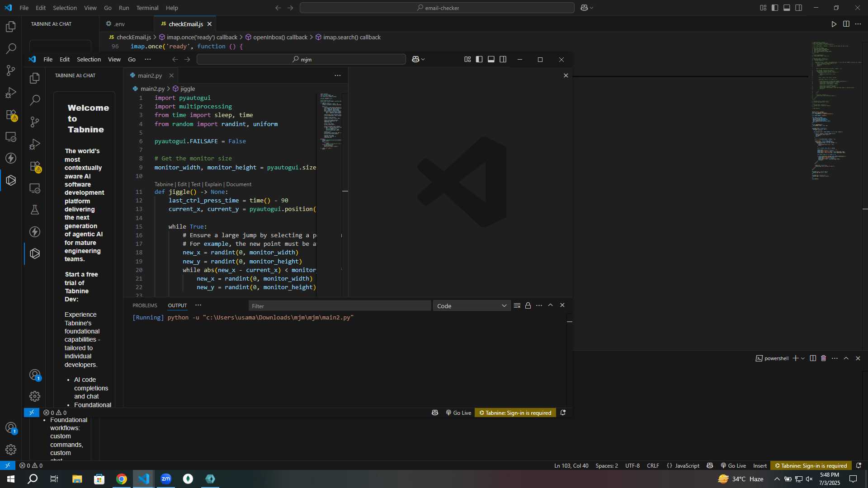This screenshot has height=488, width=868.
Task: Toggle secondary sidebar in outer window title bar
Action: coord(799,8)
